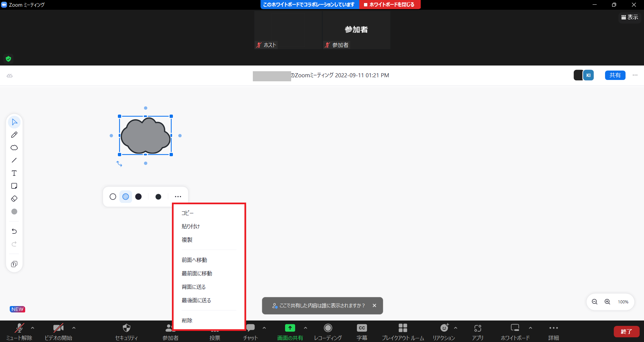Select the arrow selection tool
This screenshot has width=644, height=342.
point(14,122)
